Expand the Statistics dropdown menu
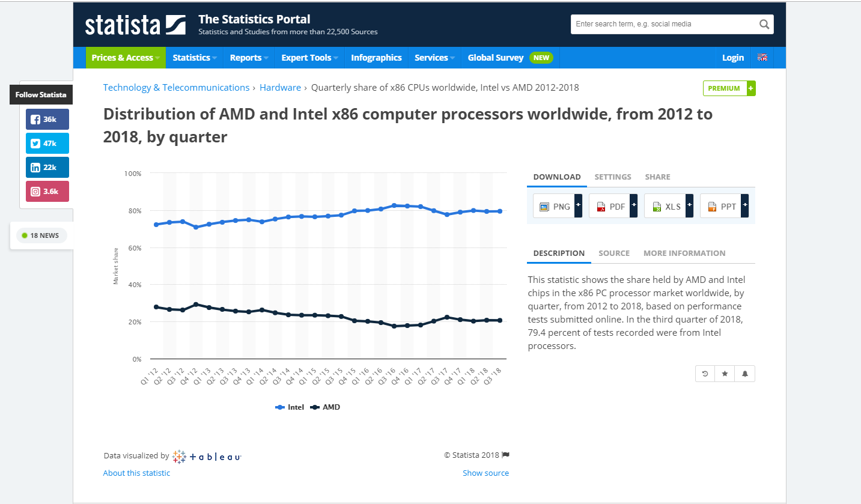Viewport: 861px width, 504px height. [x=195, y=58]
